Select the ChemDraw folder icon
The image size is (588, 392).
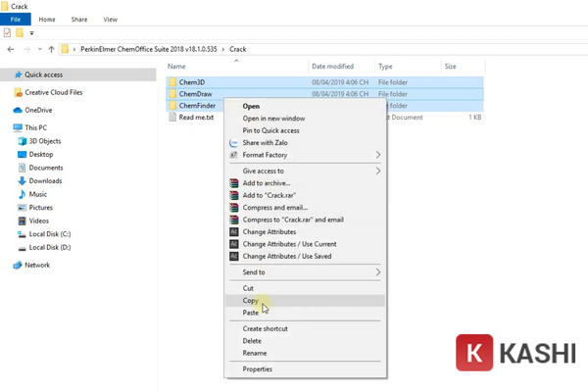pos(172,94)
